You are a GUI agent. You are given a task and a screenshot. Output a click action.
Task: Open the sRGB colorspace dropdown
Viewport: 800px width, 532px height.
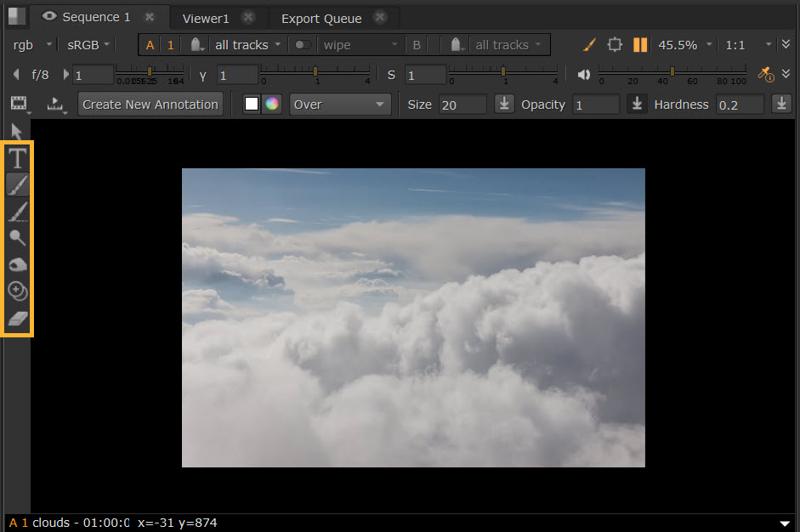pos(88,45)
